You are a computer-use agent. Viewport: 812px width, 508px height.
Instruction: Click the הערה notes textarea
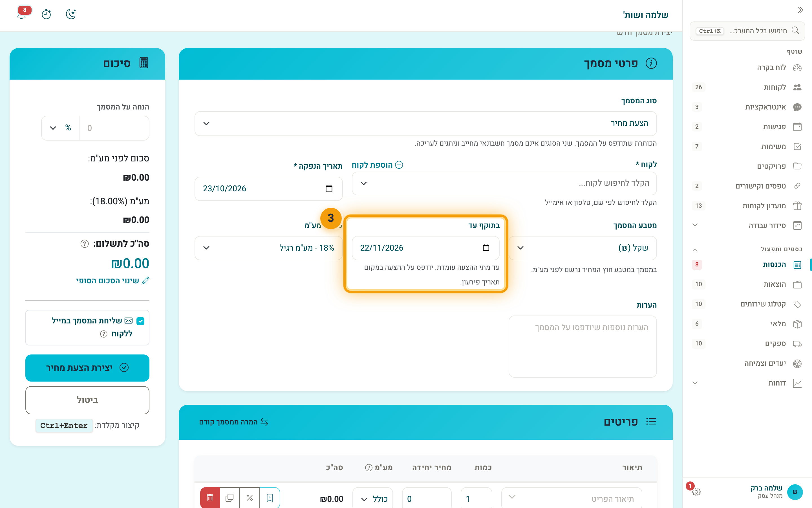click(x=582, y=346)
